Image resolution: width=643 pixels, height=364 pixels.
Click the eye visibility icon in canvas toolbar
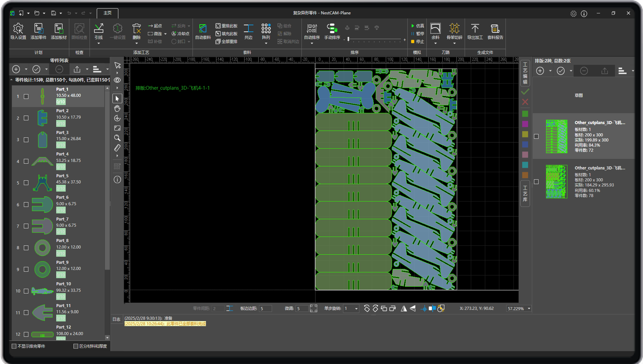(x=117, y=80)
